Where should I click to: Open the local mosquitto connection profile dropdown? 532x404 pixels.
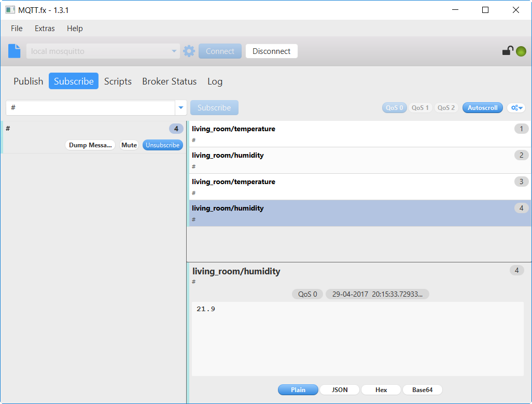coord(103,51)
